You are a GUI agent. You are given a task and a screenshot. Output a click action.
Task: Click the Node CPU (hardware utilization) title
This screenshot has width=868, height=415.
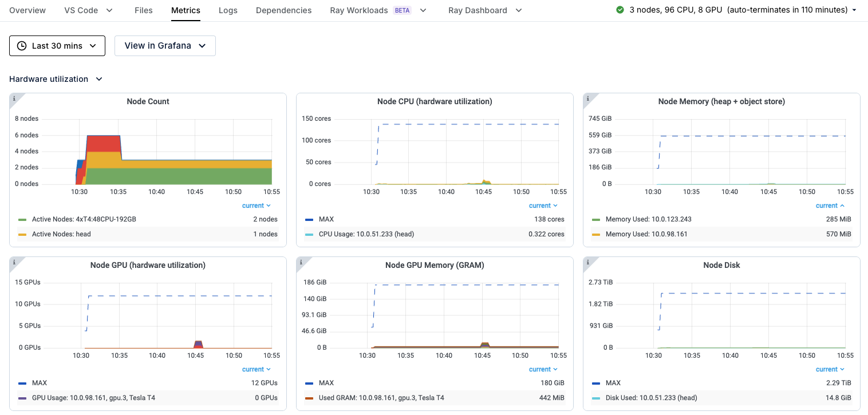435,101
